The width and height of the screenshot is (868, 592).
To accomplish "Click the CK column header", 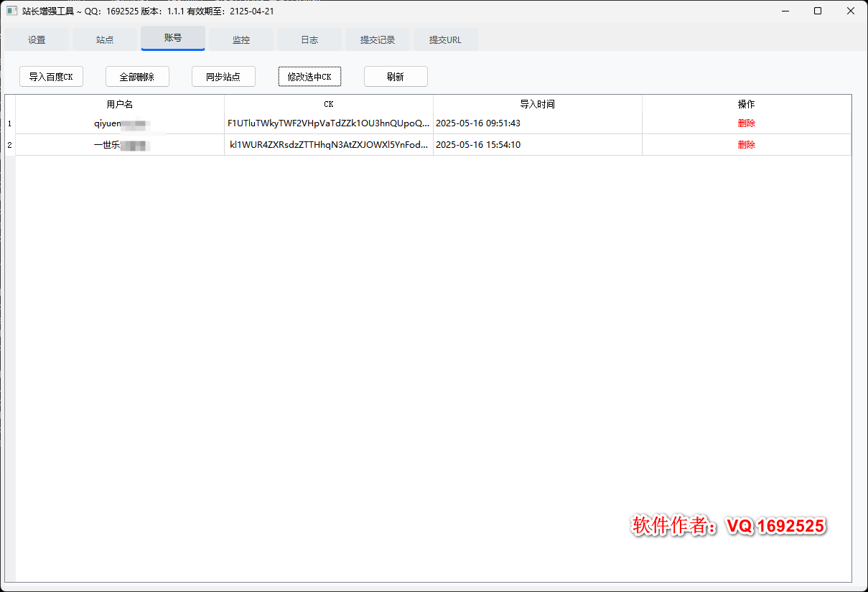I will [329, 104].
